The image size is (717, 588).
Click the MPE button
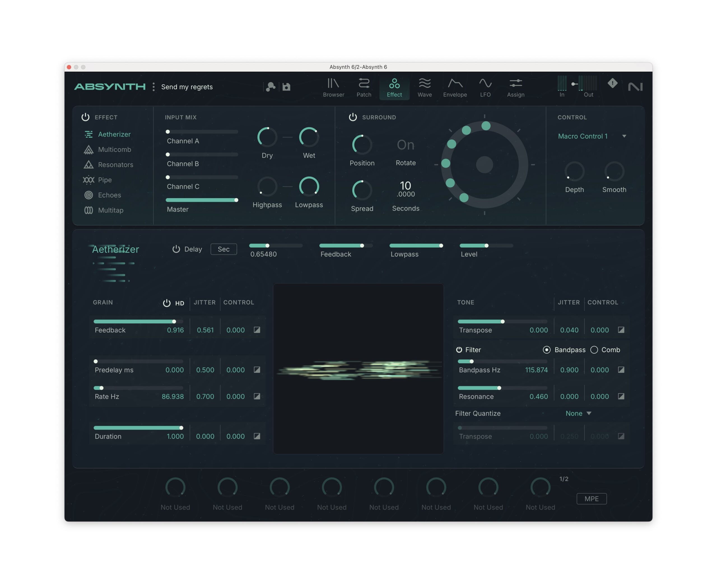pos(592,499)
